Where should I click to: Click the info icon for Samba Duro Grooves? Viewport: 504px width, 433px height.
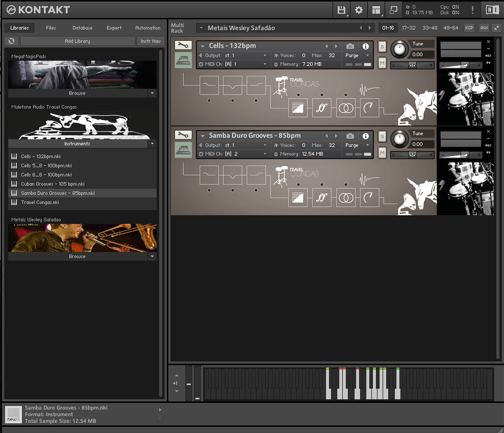365,136
